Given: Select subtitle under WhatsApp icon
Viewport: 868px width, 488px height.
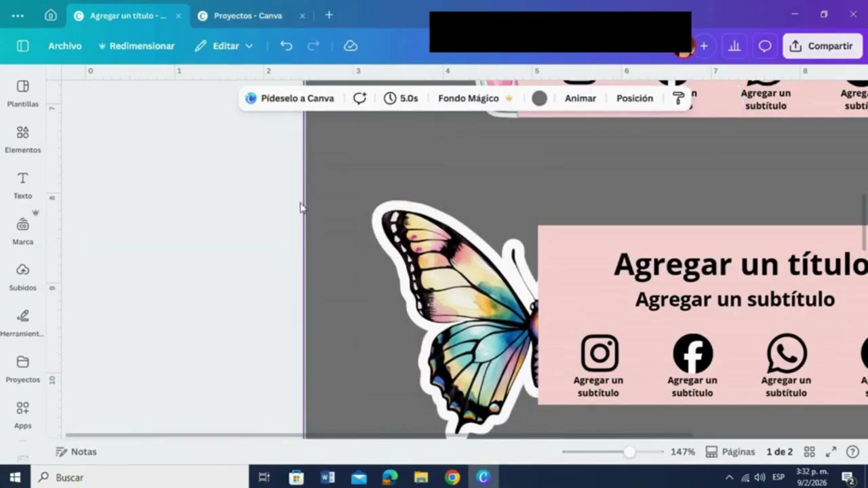Looking at the screenshot, I should pos(787,386).
